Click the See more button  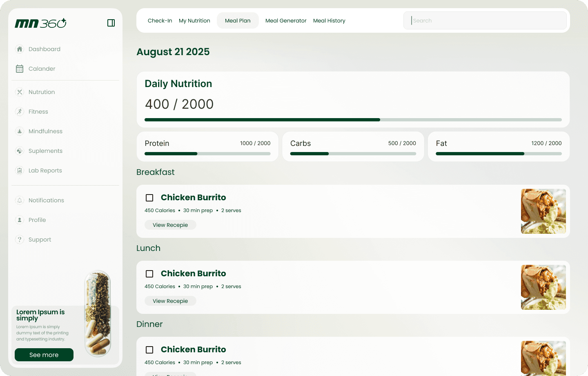(x=44, y=355)
